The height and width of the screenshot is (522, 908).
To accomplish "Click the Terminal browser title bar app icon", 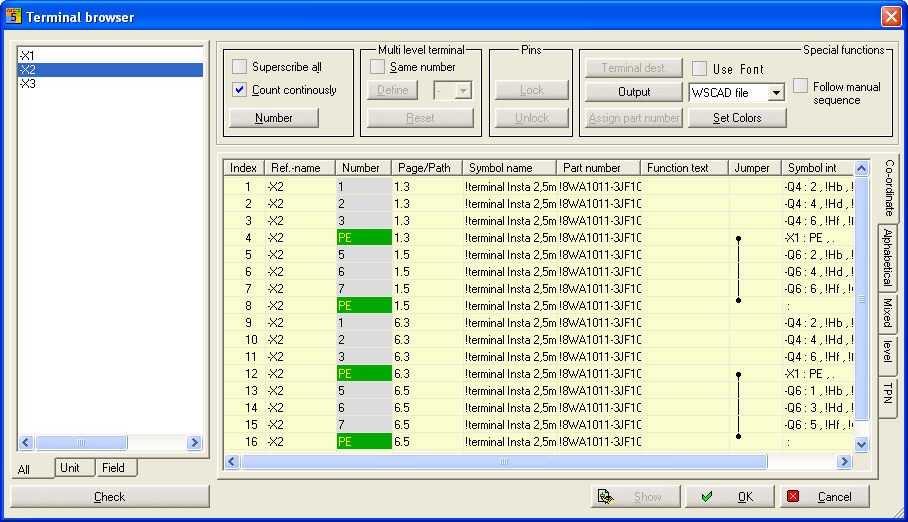I will point(13,16).
